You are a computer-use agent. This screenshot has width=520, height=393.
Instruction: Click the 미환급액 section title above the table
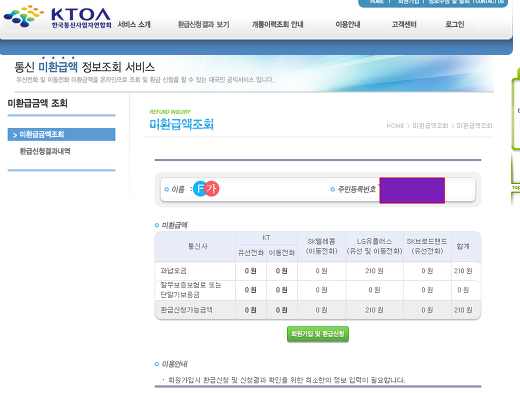click(174, 225)
